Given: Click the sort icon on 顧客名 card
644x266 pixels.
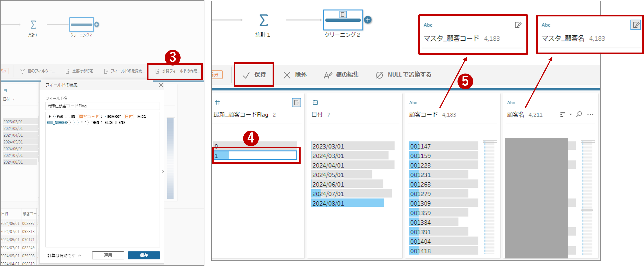Looking at the screenshot, I should tap(562, 114).
